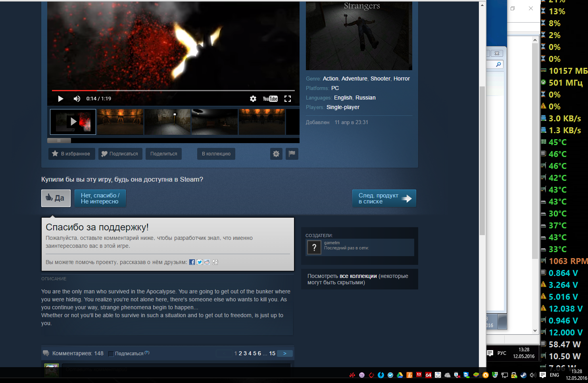Go to comments page 6

259,353
